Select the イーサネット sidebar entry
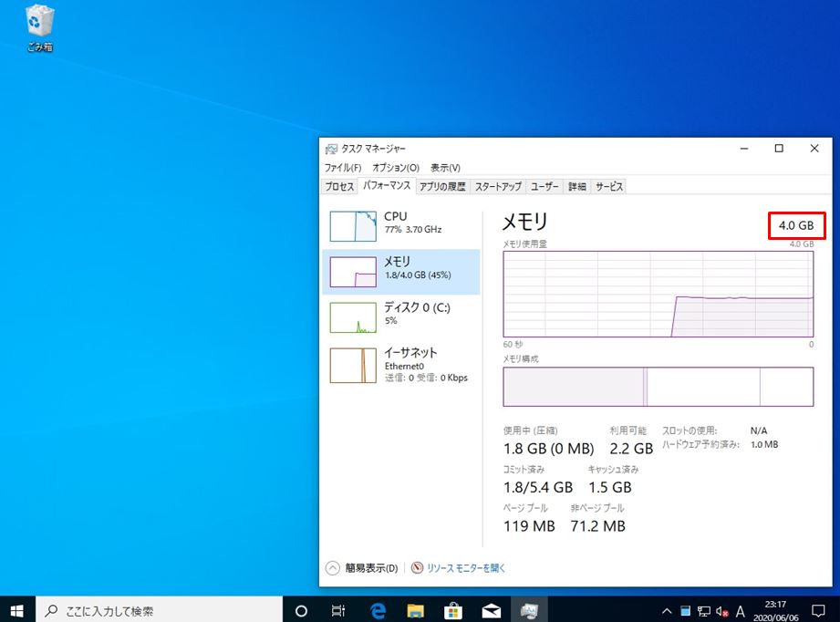Image resolution: width=840 pixels, height=622 pixels. pos(400,365)
